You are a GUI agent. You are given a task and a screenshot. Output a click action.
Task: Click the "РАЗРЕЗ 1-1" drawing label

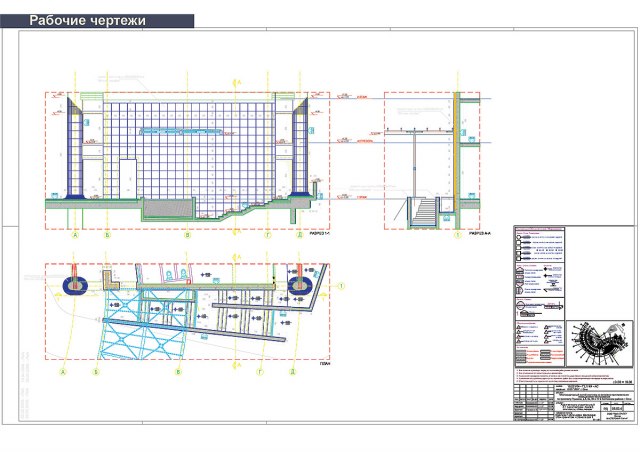[x=320, y=234]
